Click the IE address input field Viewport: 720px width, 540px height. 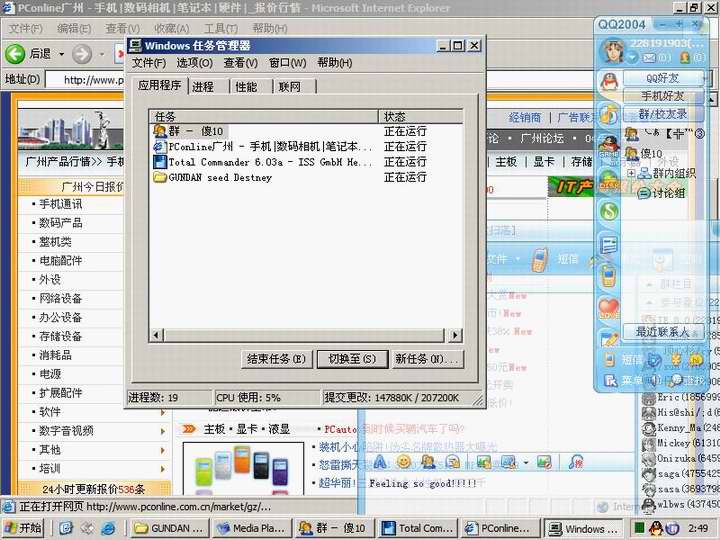pos(86,80)
